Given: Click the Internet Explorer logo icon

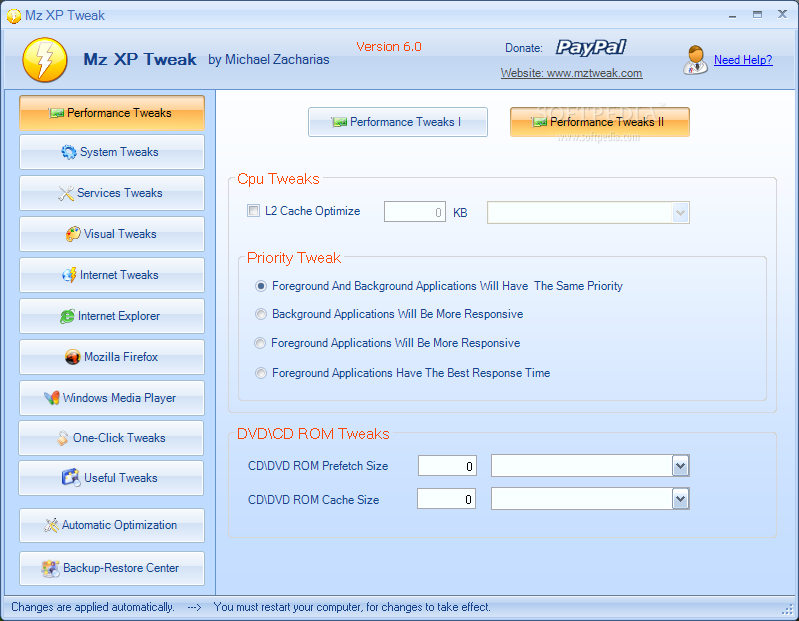Looking at the screenshot, I should pos(67,316).
